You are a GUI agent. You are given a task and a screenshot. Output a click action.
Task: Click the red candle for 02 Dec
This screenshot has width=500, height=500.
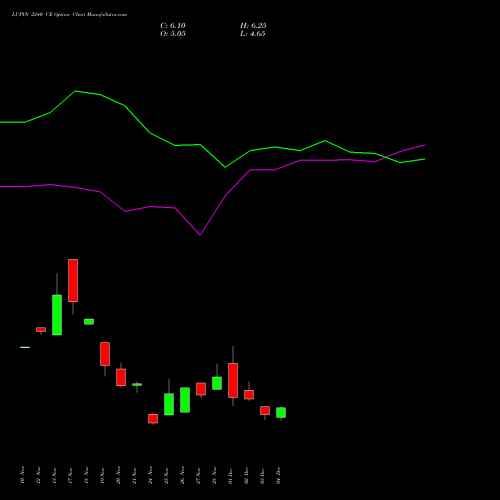pos(249,395)
